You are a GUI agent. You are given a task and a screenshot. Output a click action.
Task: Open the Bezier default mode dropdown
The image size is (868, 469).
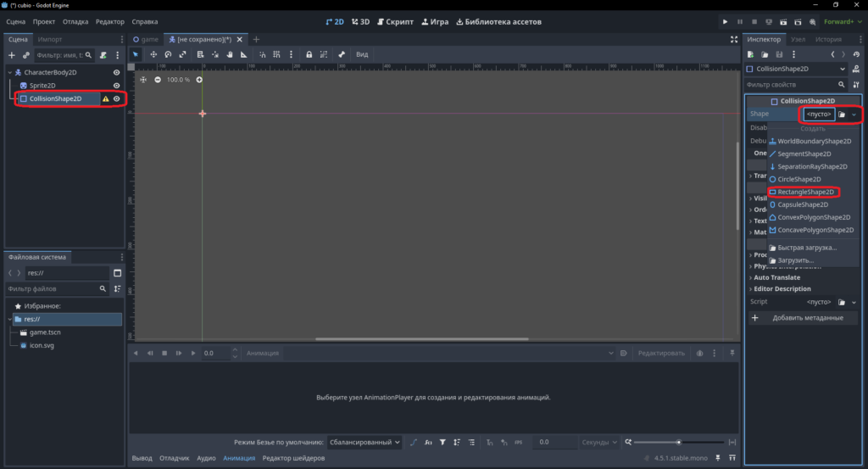[364, 443]
